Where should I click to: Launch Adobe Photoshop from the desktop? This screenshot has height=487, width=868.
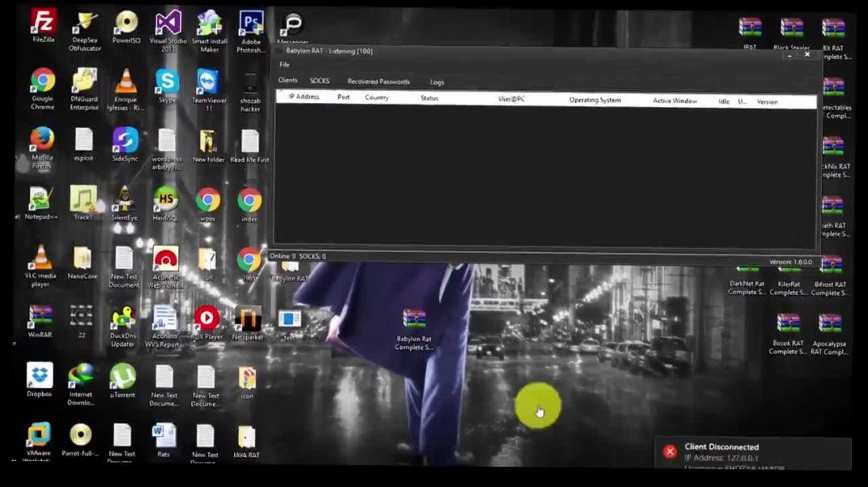[x=251, y=32]
